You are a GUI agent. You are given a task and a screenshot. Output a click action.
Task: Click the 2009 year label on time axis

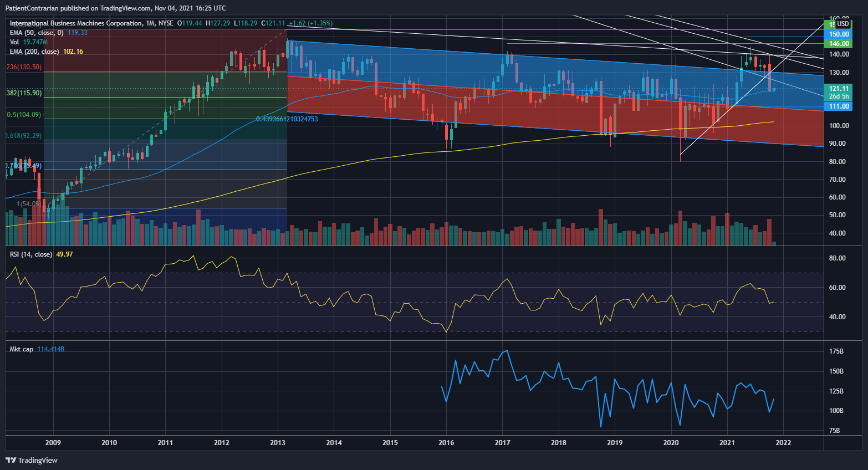[53, 443]
